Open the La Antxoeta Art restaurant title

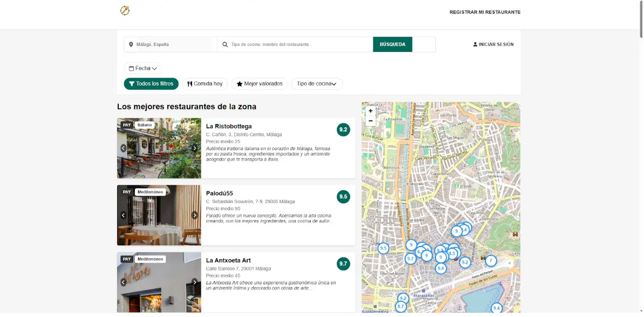click(x=228, y=260)
